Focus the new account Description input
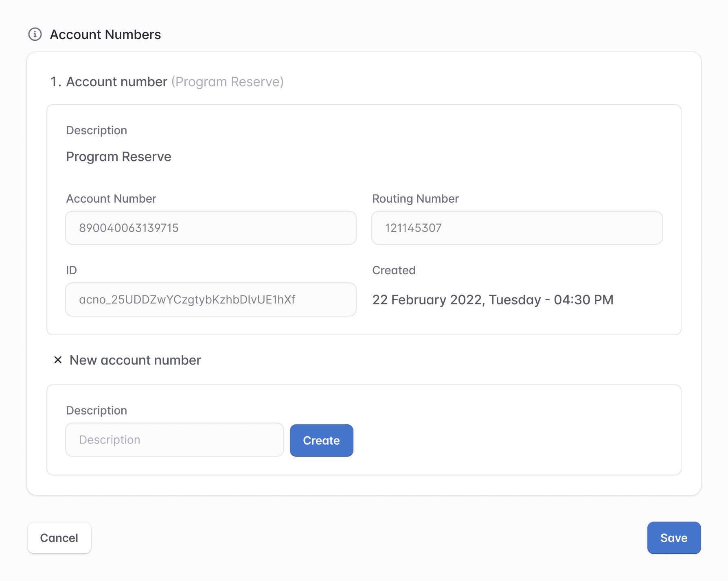Viewport: 728px width, 581px height. (174, 440)
